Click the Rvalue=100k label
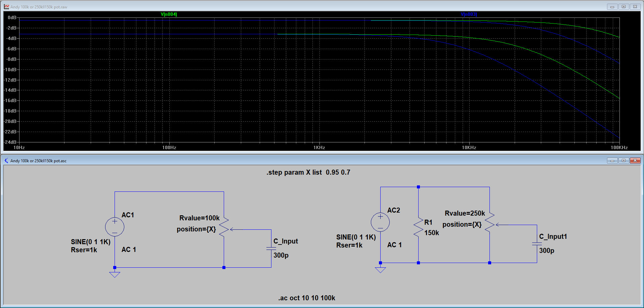Screen dimensions: 644x308 pyautogui.click(x=199, y=218)
